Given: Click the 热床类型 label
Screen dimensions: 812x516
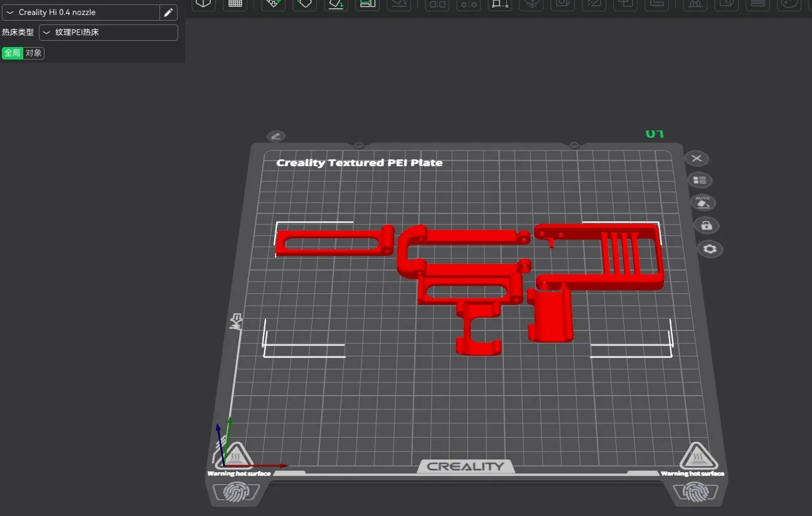Looking at the screenshot, I should pyautogui.click(x=18, y=32).
